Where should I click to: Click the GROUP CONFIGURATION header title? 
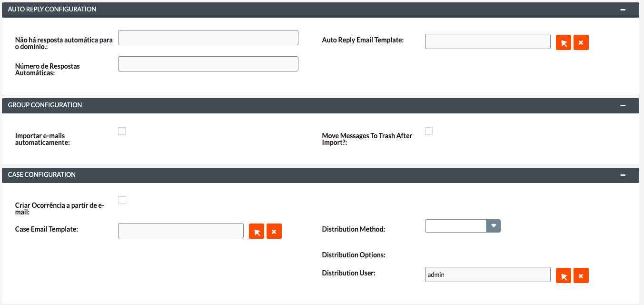[x=45, y=105]
